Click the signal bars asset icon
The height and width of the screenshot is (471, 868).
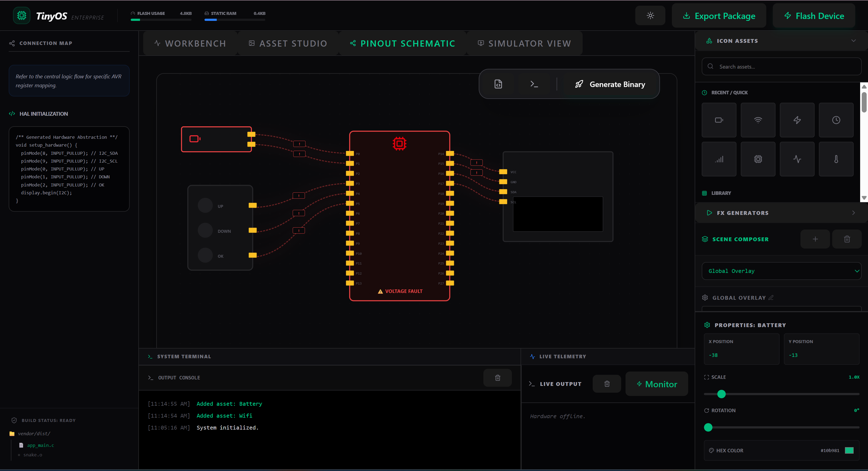pos(719,159)
